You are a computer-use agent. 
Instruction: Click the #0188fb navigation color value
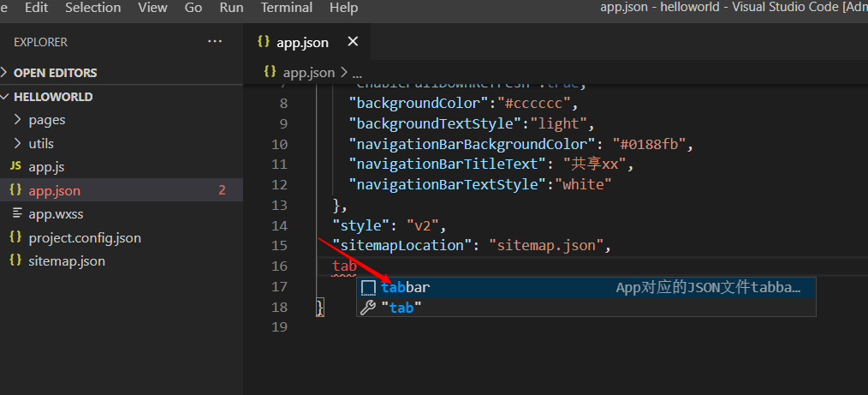click(650, 144)
